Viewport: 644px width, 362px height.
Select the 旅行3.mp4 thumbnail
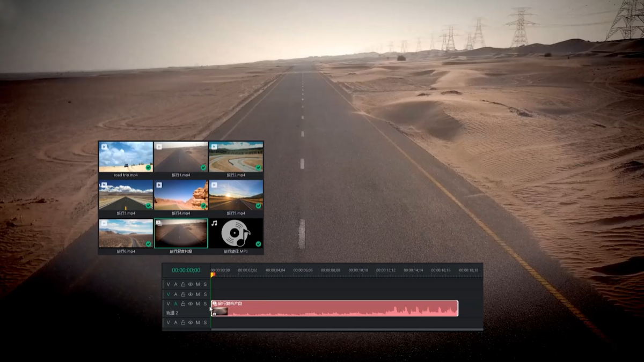126,195
